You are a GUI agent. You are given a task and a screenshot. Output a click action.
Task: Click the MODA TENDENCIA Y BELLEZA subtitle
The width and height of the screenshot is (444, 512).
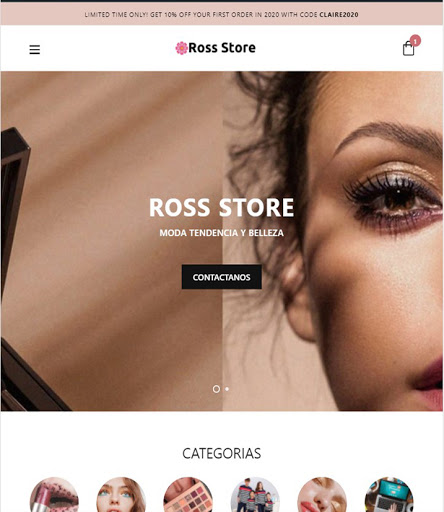coord(222,233)
